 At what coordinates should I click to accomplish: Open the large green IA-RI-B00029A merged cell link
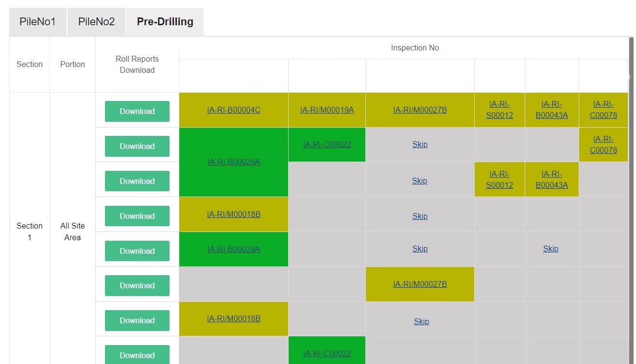pyautogui.click(x=234, y=162)
